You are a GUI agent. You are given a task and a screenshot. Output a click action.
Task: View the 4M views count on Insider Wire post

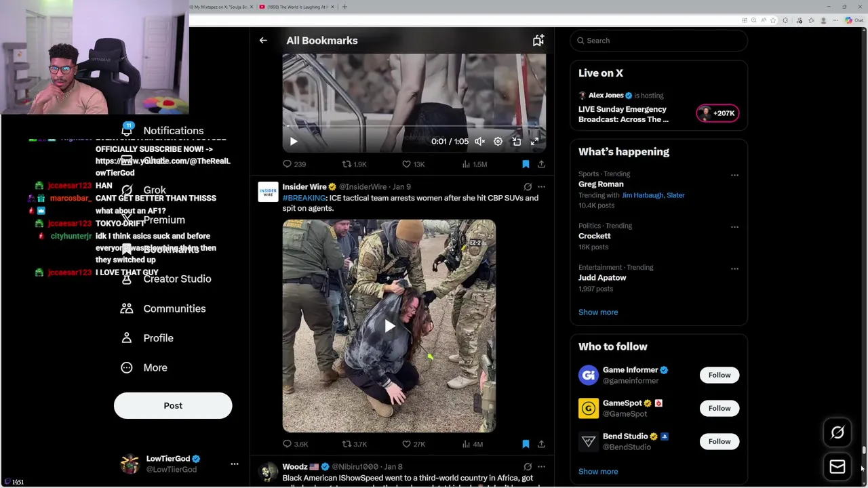(x=472, y=444)
